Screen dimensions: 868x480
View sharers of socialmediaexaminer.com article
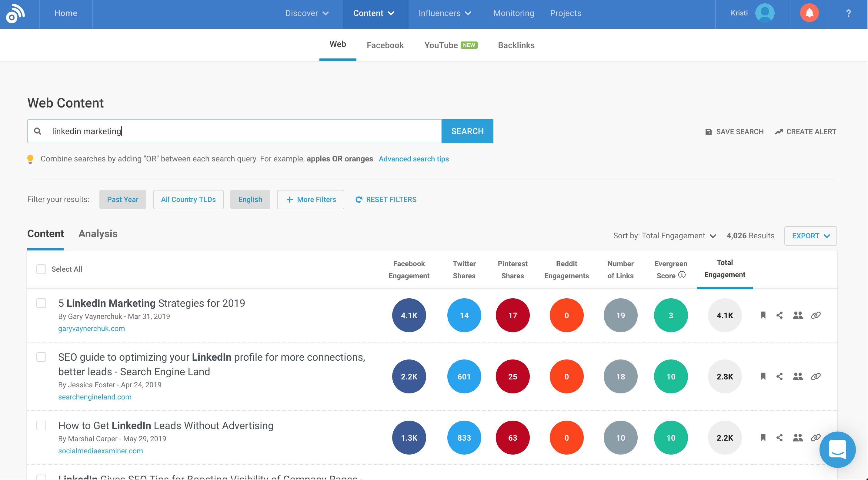tap(798, 438)
